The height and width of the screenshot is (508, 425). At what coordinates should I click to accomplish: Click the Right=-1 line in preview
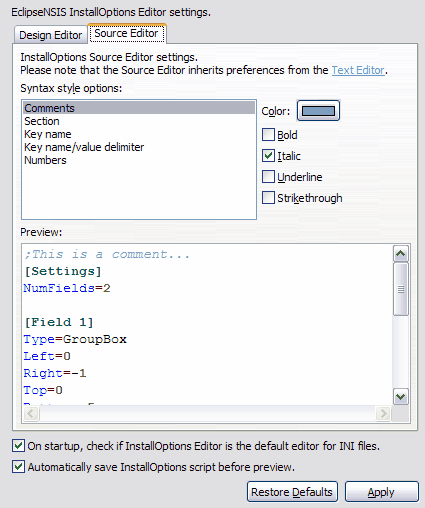[55, 373]
